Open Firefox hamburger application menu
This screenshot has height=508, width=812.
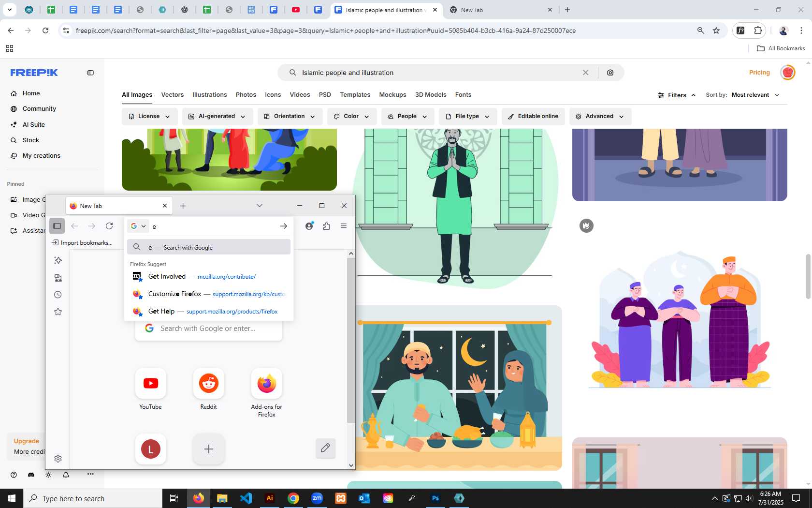[x=344, y=226]
